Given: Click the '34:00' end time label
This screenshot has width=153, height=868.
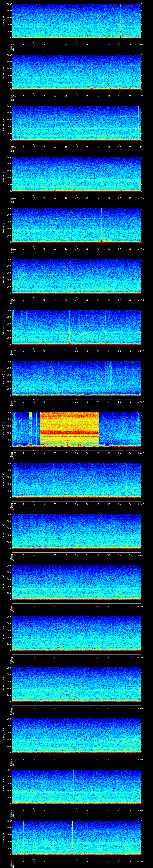Looking at the screenshot, I should (141, 249).
